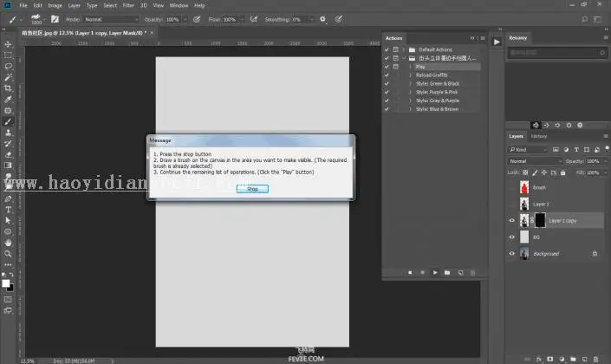
Task: Select the Magic Wand tool
Action: pos(8,77)
